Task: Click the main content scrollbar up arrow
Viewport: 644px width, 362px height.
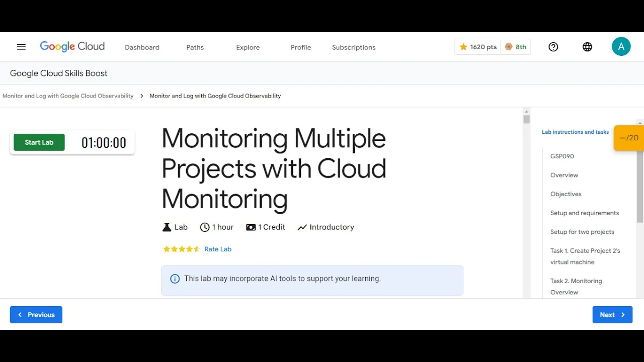Action: pyautogui.click(x=526, y=111)
